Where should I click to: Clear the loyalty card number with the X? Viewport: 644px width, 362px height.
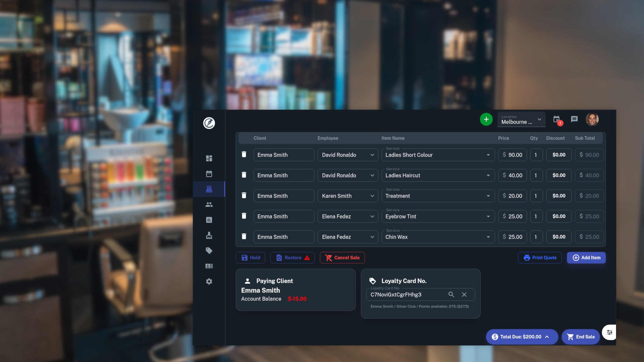[x=464, y=294]
